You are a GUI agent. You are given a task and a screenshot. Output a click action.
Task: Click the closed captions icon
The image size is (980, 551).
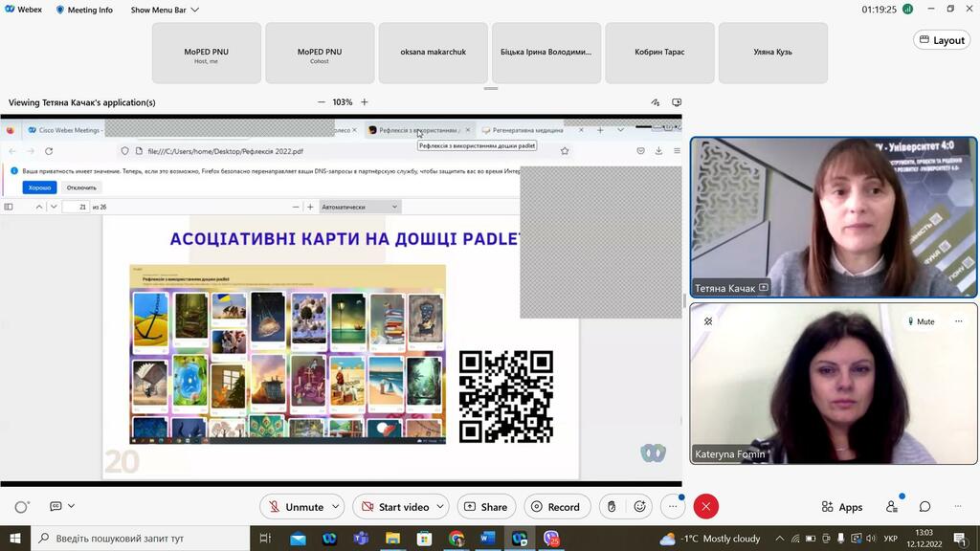click(x=56, y=506)
